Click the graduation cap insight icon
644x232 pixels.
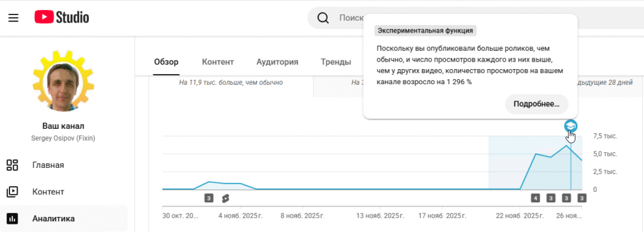point(571,126)
